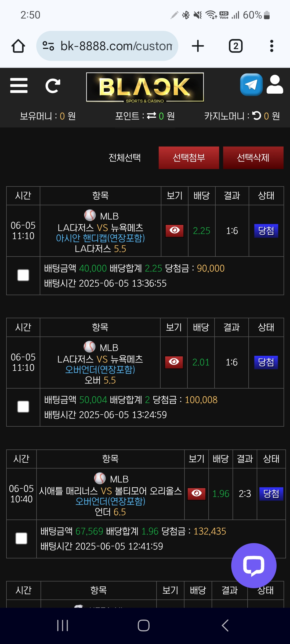This screenshot has width=290, height=644.
Task: Tap the bk-8888.com address bar
Action: tap(107, 46)
